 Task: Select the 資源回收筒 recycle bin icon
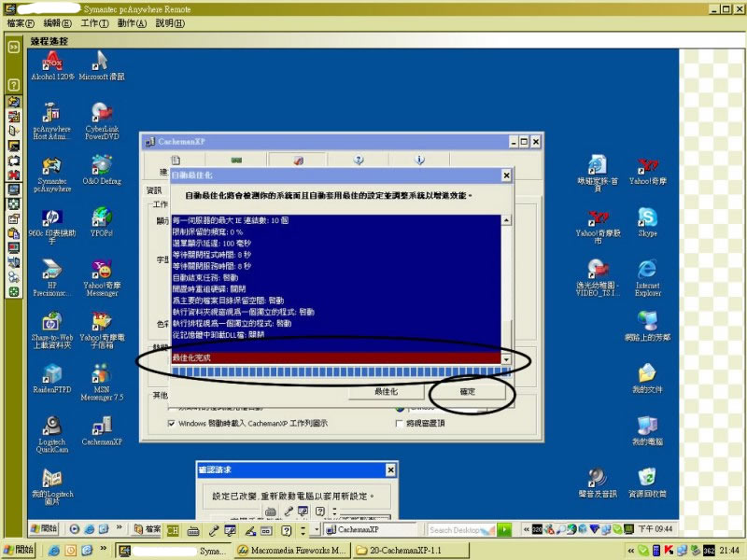click(647, 483)
